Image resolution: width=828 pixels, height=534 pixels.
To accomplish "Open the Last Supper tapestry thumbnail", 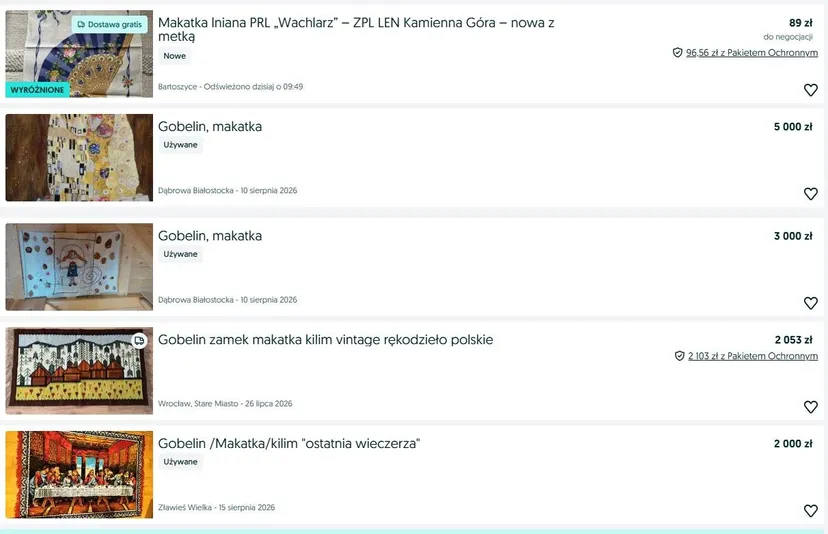I will [x=79, y=475].
